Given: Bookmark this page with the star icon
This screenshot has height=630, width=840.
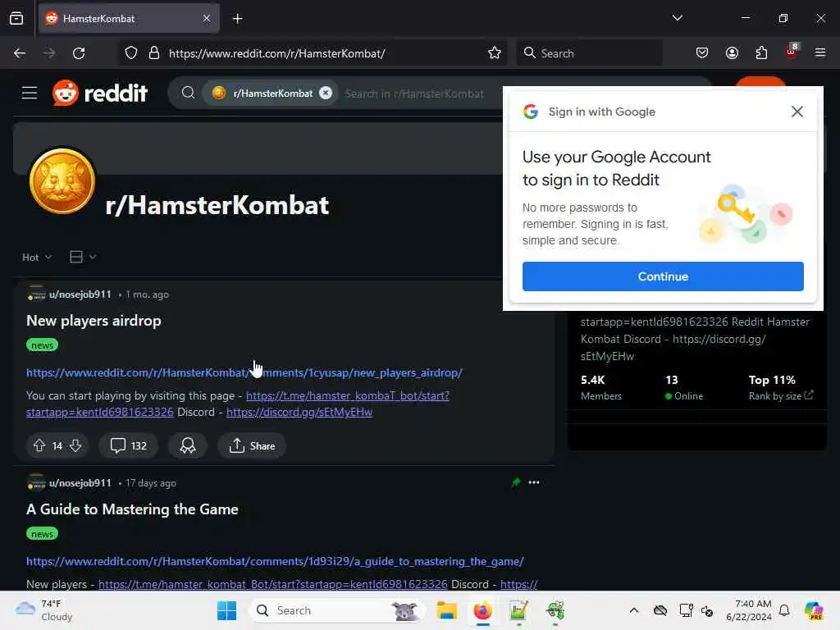Looking at the screenshot, I should pos(495,53).
